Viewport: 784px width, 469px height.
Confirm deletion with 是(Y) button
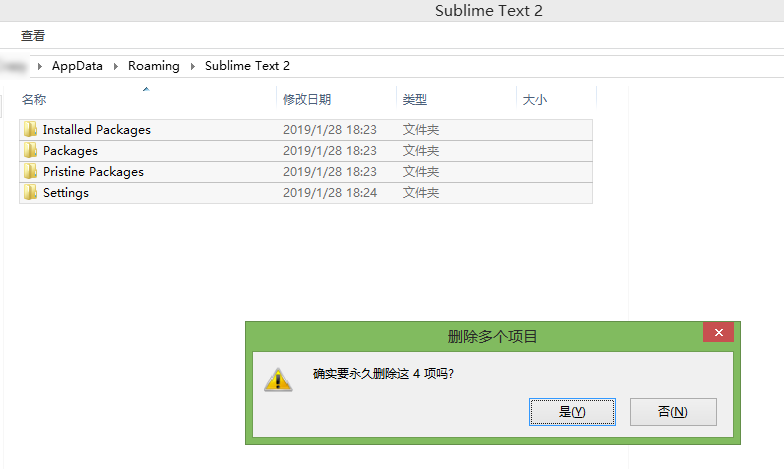pyautogui.click(x=572, y=412)
